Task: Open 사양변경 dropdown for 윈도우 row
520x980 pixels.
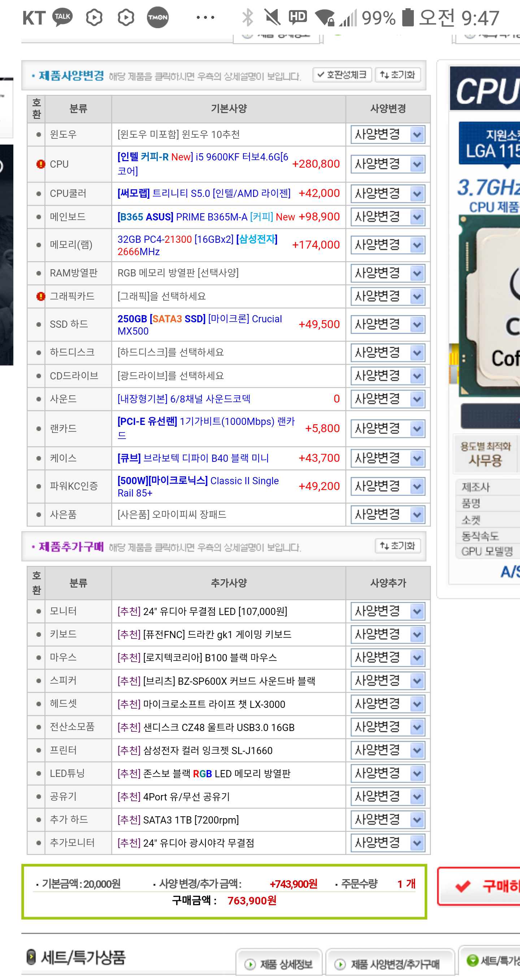Action: (388, 135)
